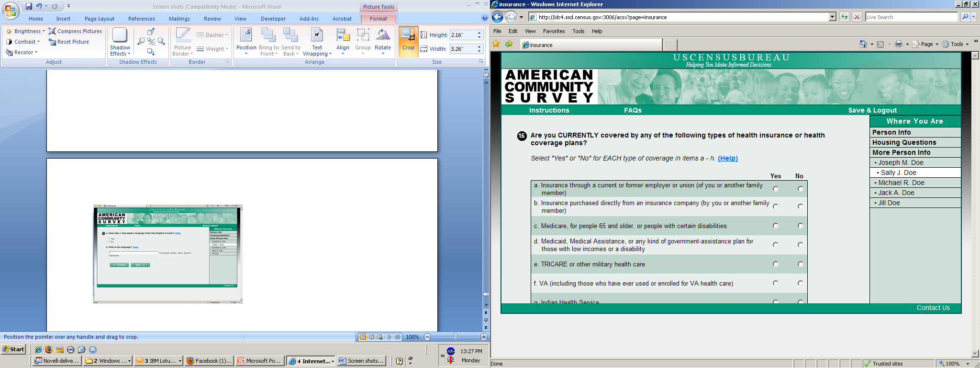
Task: Nudge shadow right in Shadow Effects
Action: pos(161,42)
